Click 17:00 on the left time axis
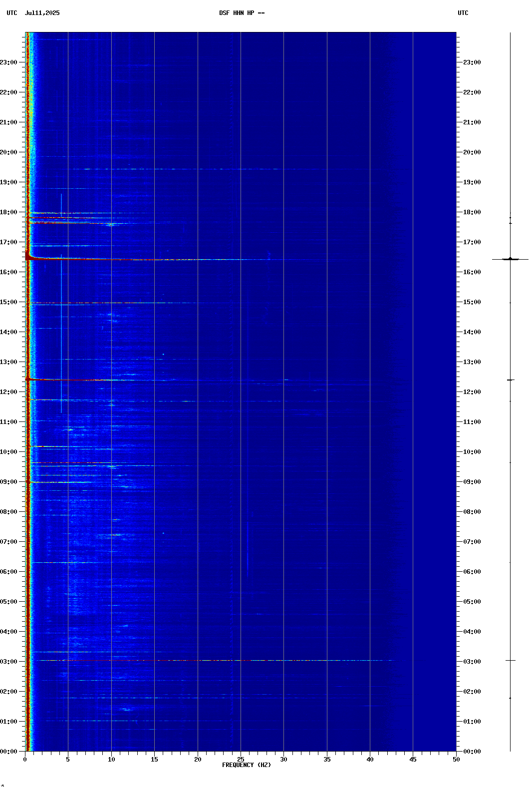Screen dimensions: 532x791 8,242
